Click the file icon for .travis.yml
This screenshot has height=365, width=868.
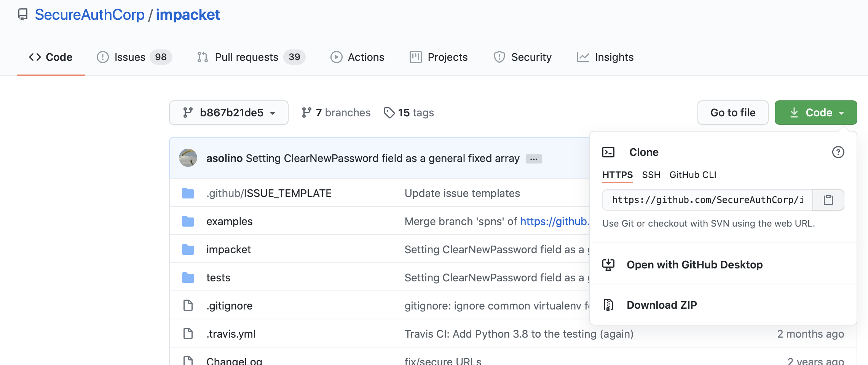coord(188,333)
